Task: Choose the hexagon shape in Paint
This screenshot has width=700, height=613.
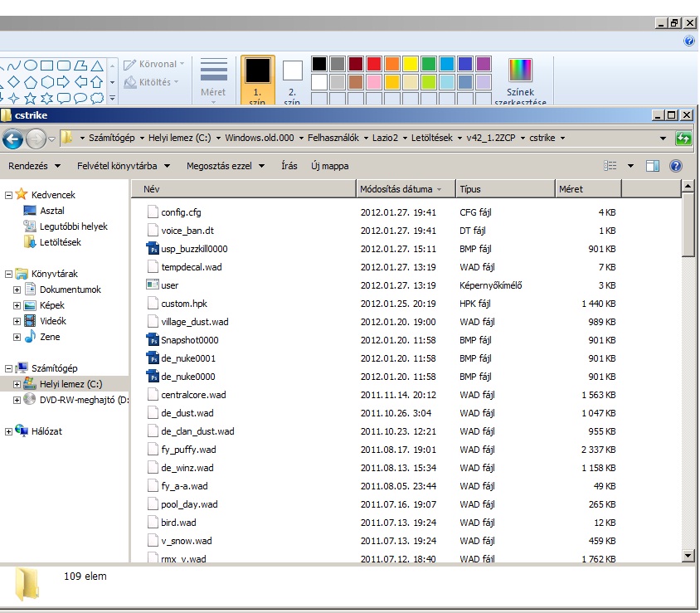Action: 47,82
